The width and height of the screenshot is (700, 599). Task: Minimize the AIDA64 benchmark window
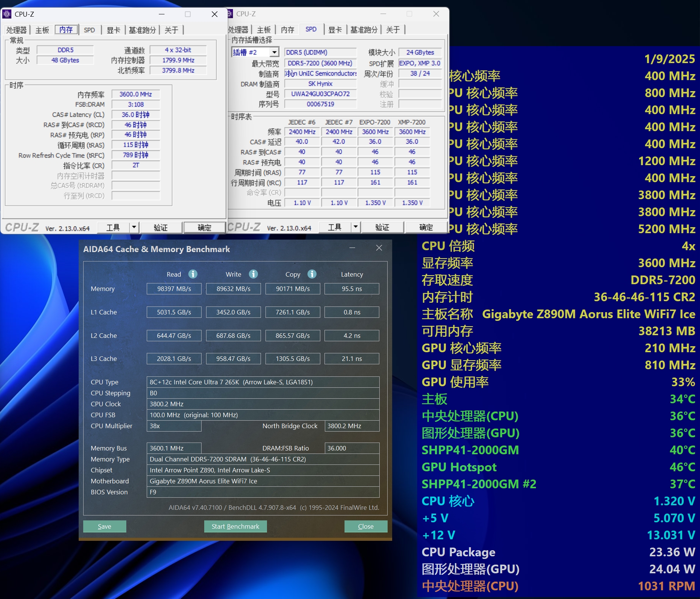pos(352,248)
